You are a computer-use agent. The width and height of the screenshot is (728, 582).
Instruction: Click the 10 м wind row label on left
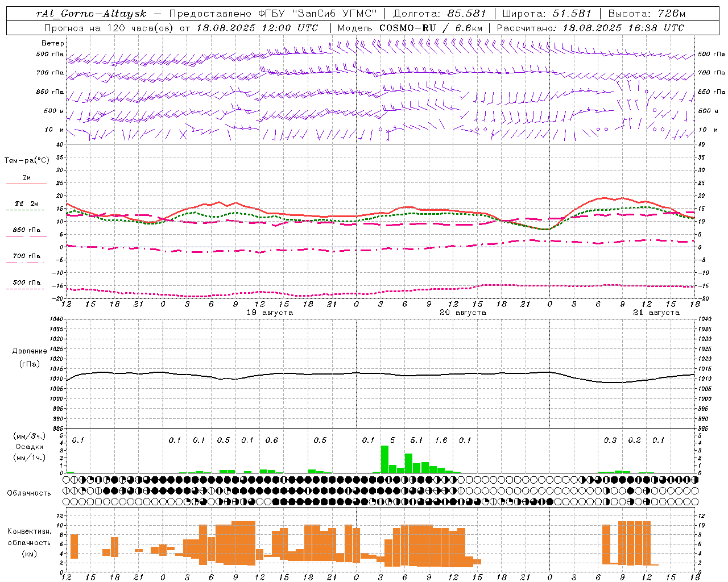tap(55, 130)
